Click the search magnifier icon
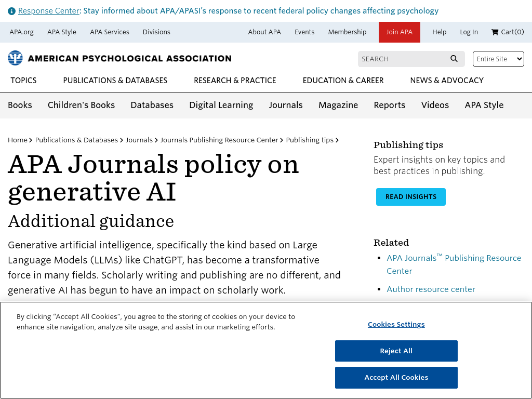 [454, 59]
